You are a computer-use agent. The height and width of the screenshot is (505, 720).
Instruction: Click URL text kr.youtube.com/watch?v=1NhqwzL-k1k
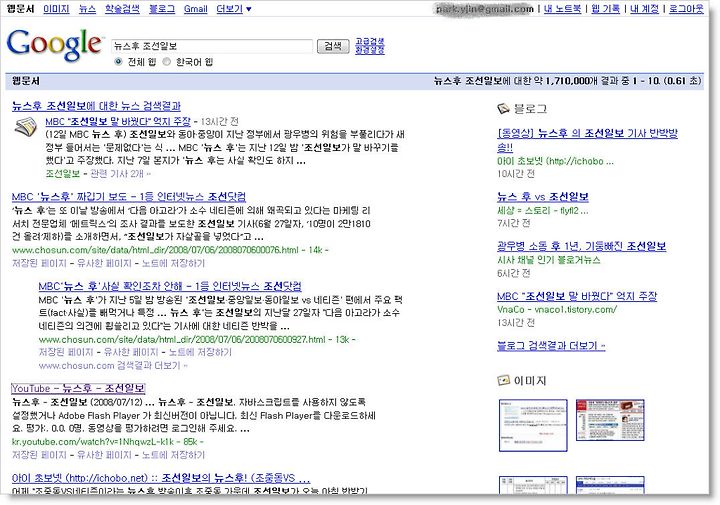point(93,442)
